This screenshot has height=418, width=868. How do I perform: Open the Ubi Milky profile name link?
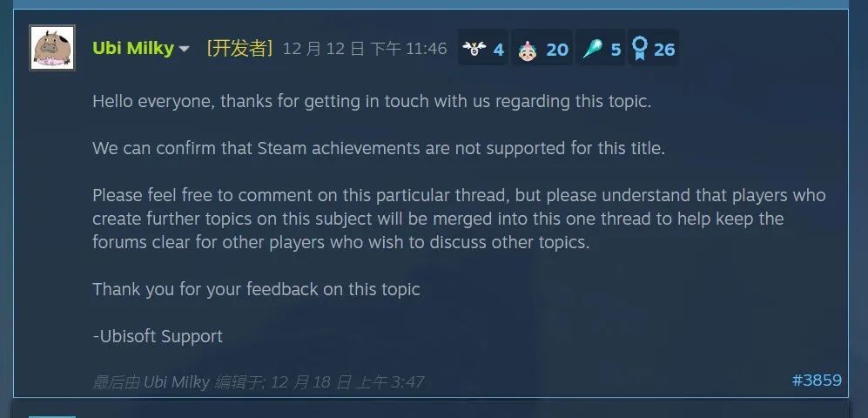(133, 48)
